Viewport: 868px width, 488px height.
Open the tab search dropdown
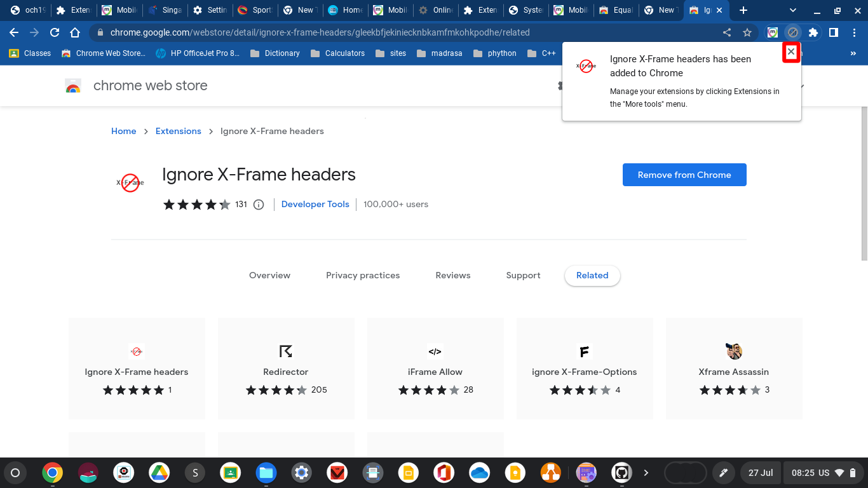coord(793,10)
